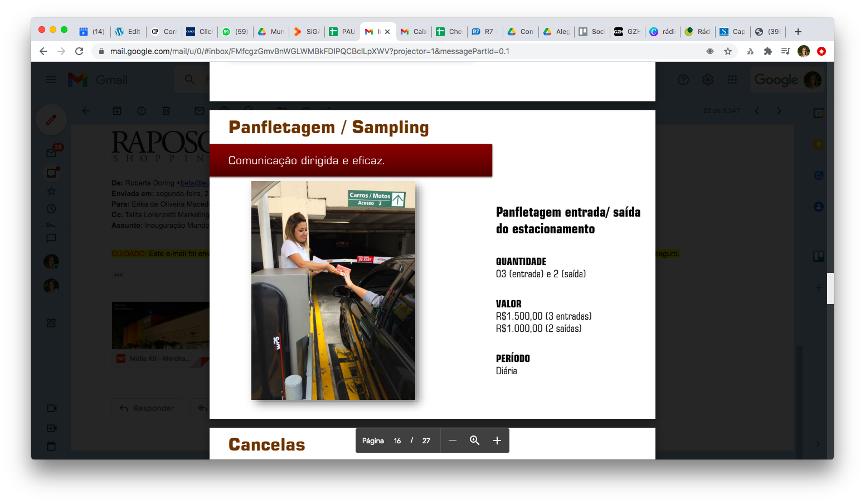Switch to the PAU tab

(342, 32)
